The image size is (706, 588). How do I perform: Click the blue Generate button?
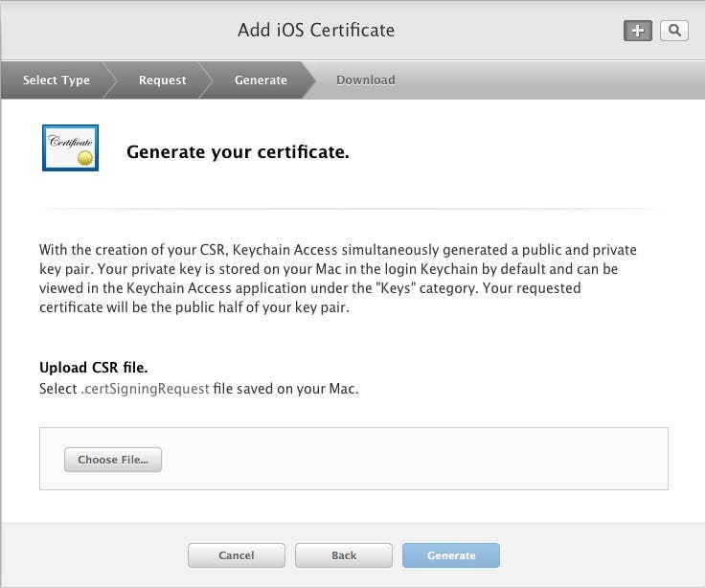click(x=451, y=555)
